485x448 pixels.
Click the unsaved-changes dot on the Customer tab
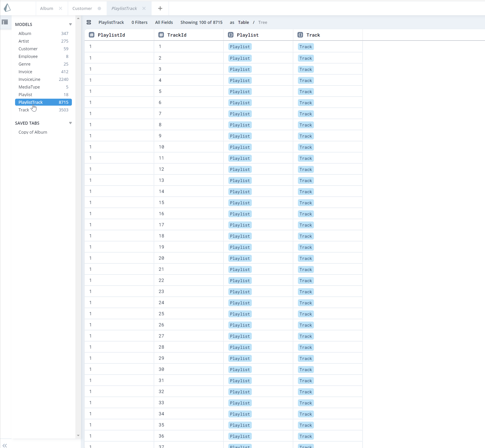99,8
